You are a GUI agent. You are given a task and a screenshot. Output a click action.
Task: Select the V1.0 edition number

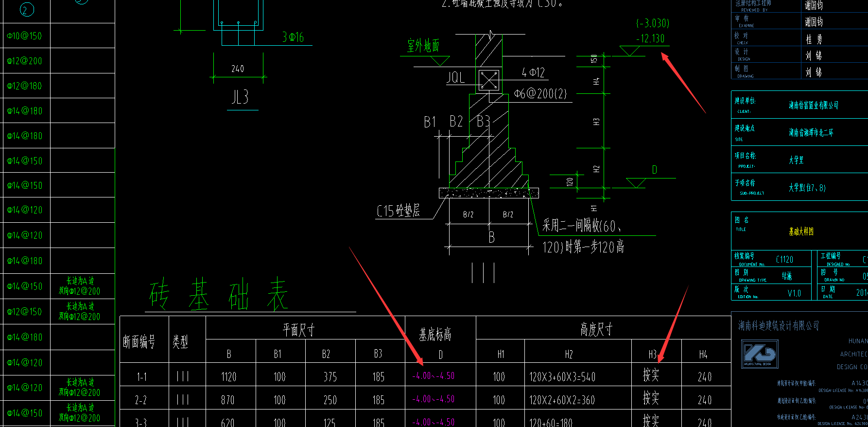click(794, 293)
